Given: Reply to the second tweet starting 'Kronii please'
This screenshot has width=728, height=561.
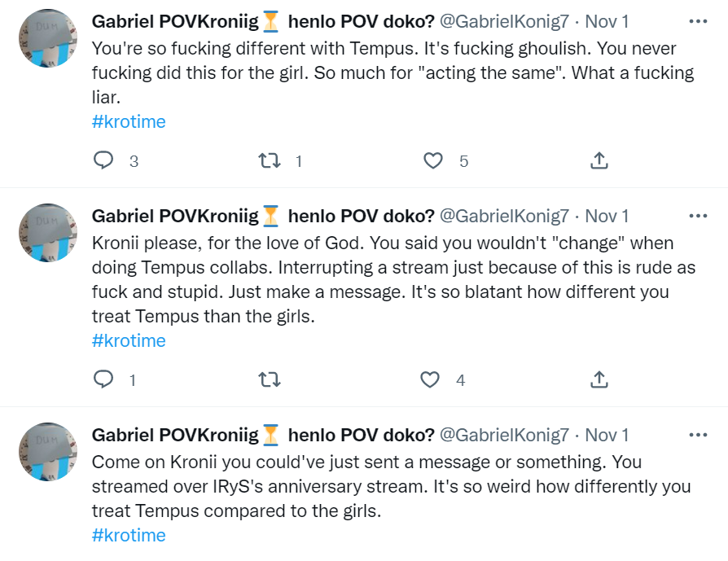Looking at the screenshot, I should [x=103, y=379].
